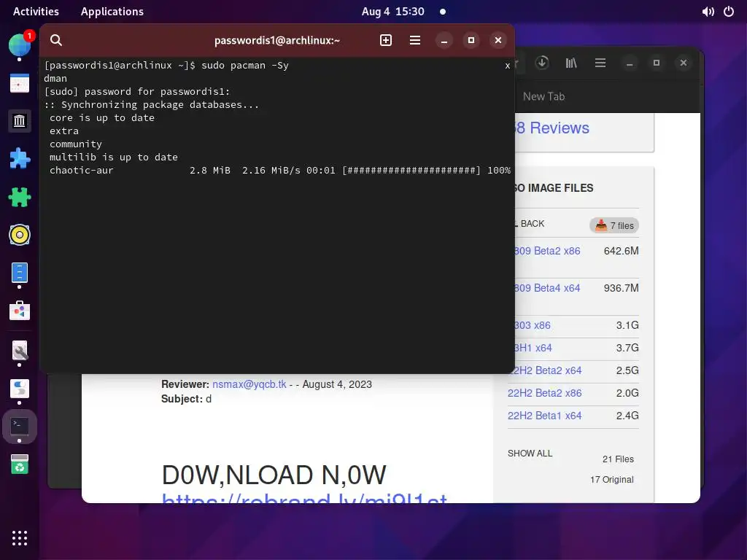Click SHOW ALL files link
747x560 pixels.
point(530,454)
